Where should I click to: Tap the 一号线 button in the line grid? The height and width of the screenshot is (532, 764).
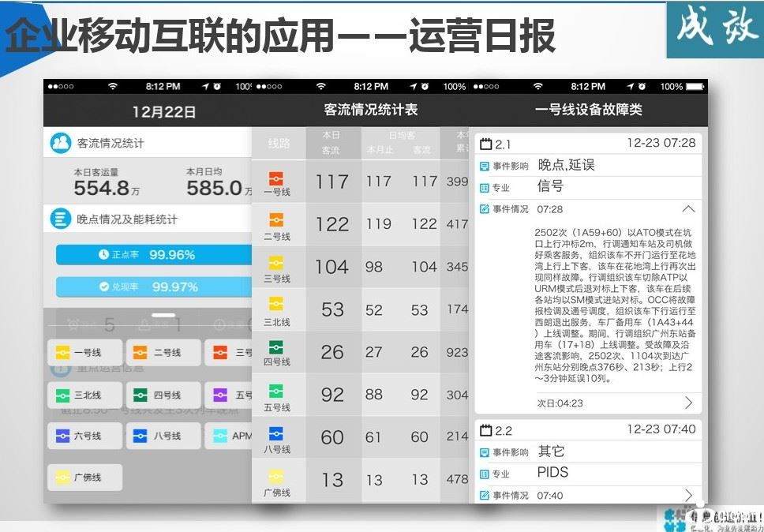85,353
